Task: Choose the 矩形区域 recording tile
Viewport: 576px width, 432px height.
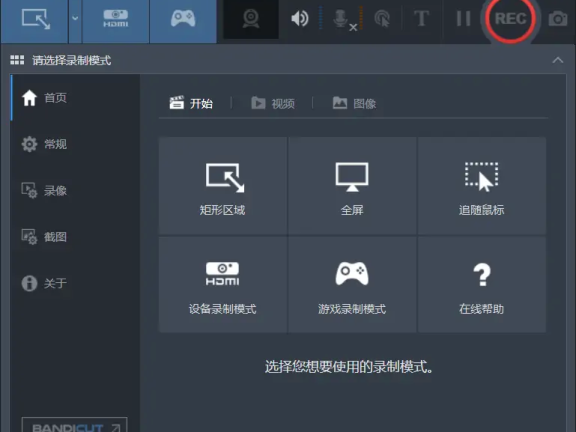Action: (x=223, y=186)
